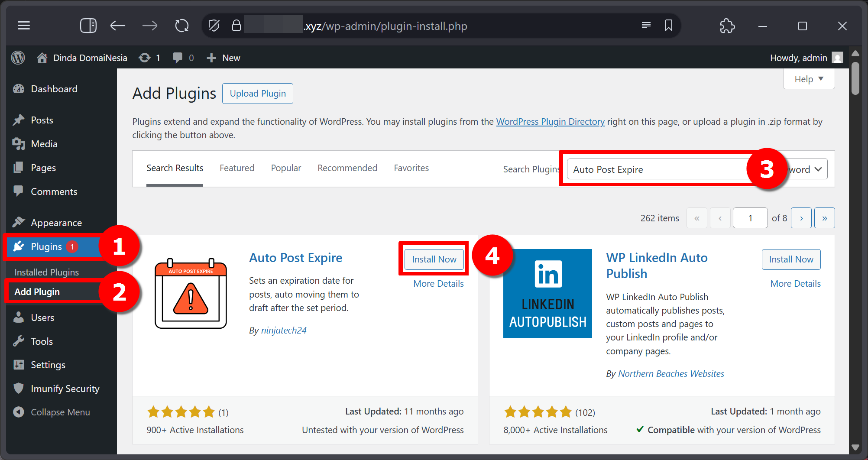Reload the page with the refresh icon
This screenshot has height=460, width=868.
[182, 26]
